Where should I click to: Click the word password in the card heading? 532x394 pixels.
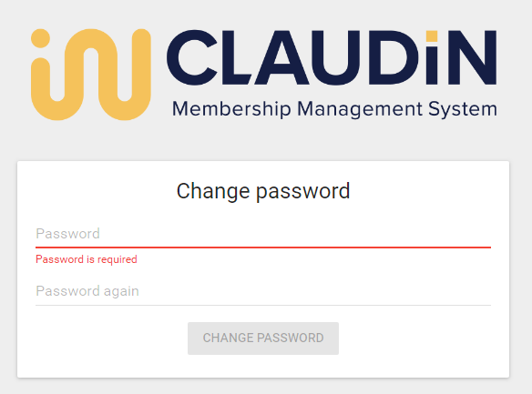point(302,192)
